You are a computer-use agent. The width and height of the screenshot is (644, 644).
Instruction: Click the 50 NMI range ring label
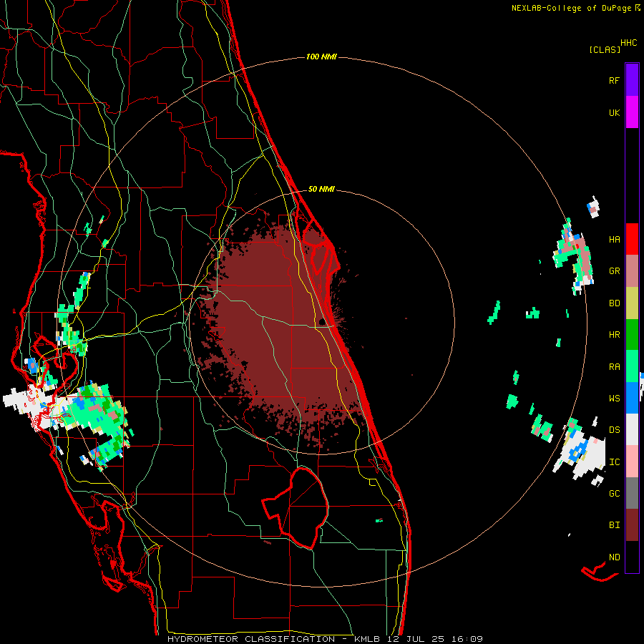[x=321, y=189]
